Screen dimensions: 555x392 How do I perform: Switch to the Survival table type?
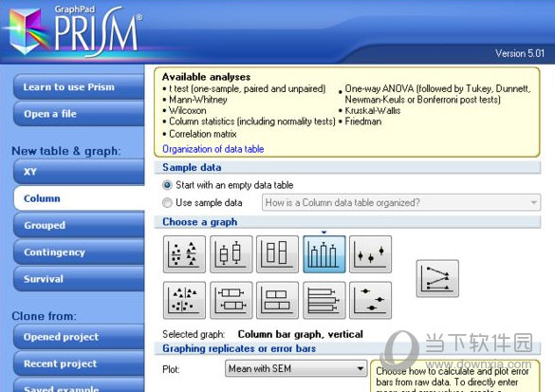(79, 279)
